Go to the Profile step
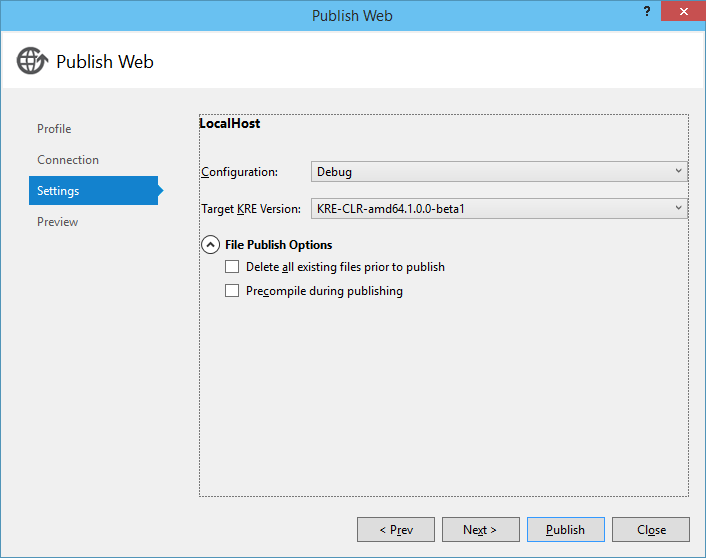The width and height of the screenshot is (708, 559). click(x=54, y=129)
